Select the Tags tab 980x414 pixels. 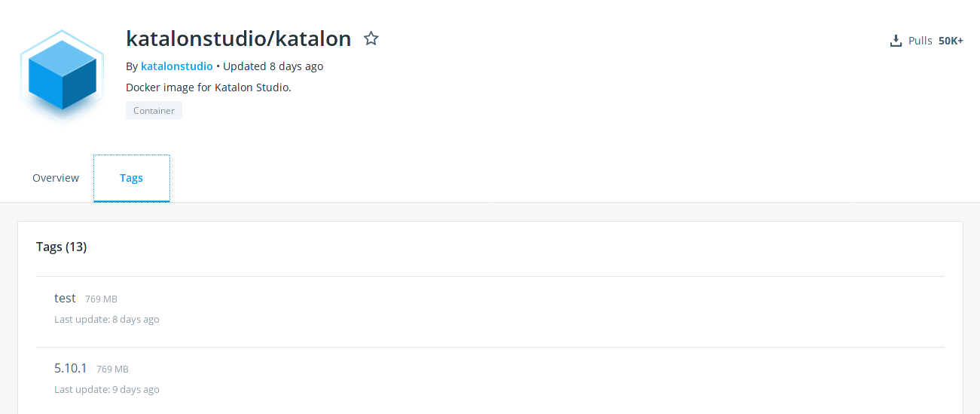pos(131,178)
